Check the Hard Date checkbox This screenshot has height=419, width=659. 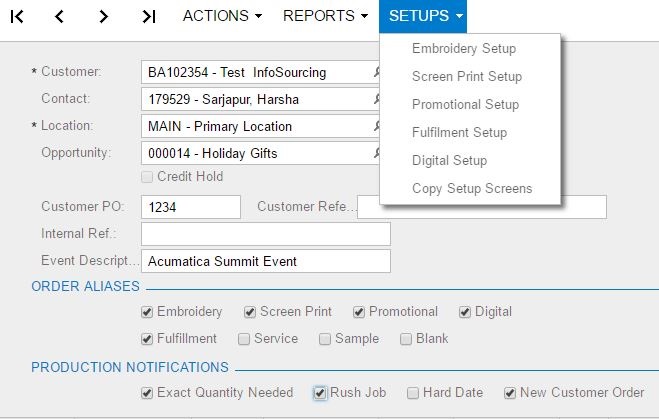(413, 393)
